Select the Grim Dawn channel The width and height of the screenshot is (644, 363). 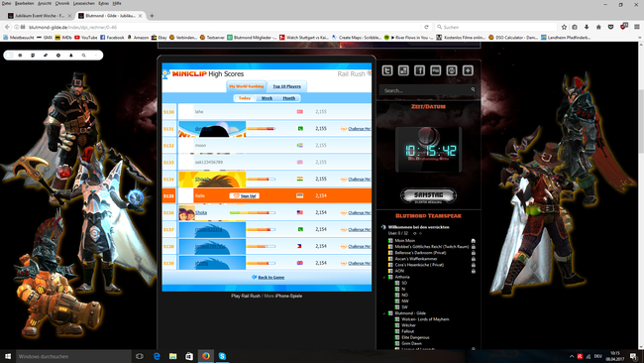pos(411,343)
